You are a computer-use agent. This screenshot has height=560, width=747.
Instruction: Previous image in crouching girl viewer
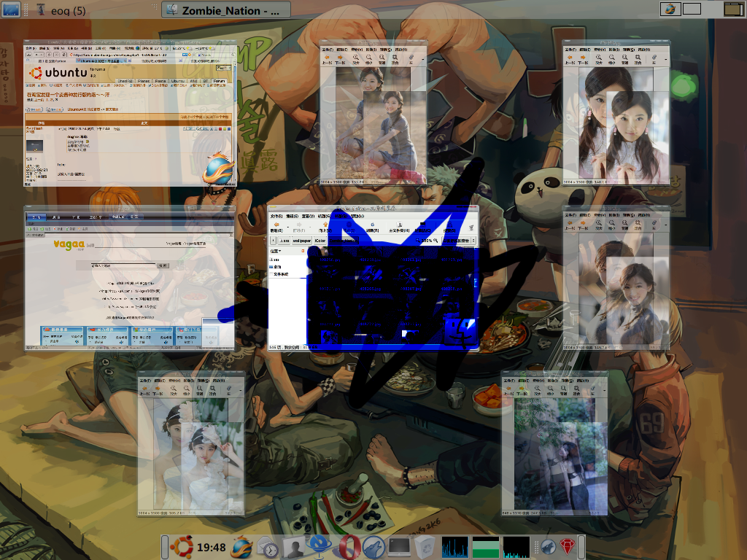[x=328, y=58]
